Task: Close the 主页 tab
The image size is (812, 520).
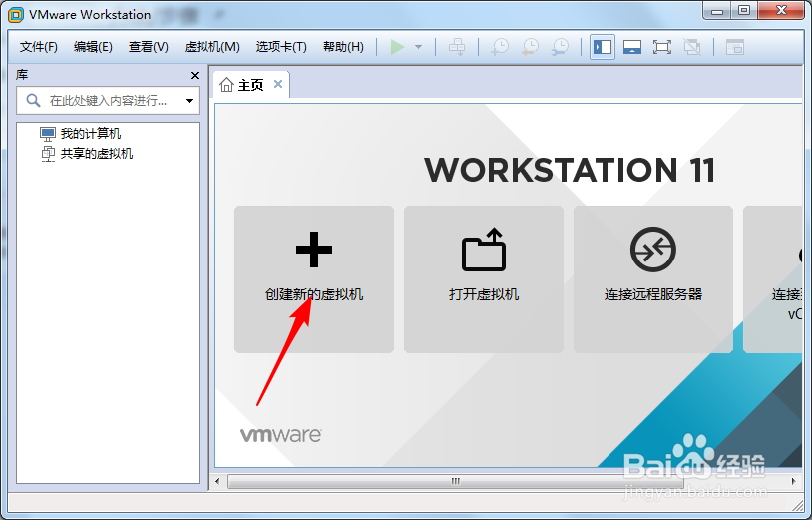Action: tap(278, 84)
